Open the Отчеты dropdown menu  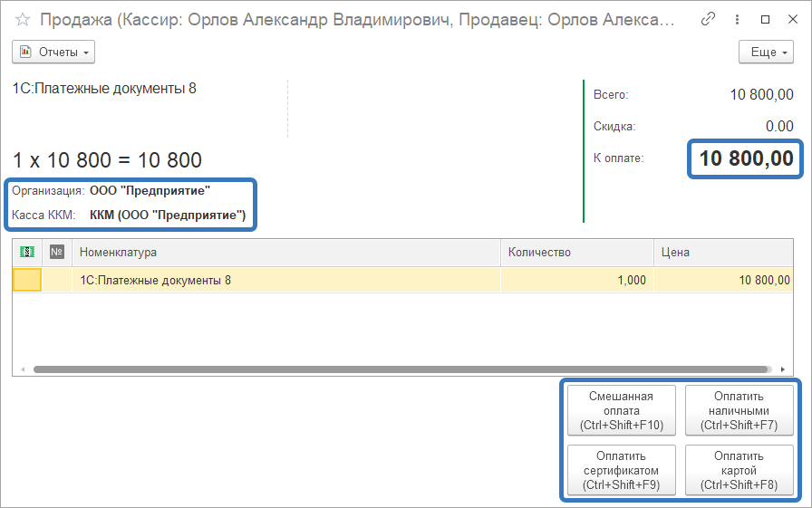click(53, 53)
